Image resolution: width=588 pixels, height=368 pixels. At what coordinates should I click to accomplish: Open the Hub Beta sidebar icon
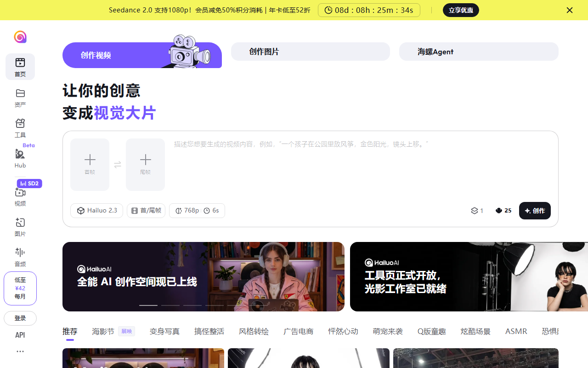pos(20,158)
